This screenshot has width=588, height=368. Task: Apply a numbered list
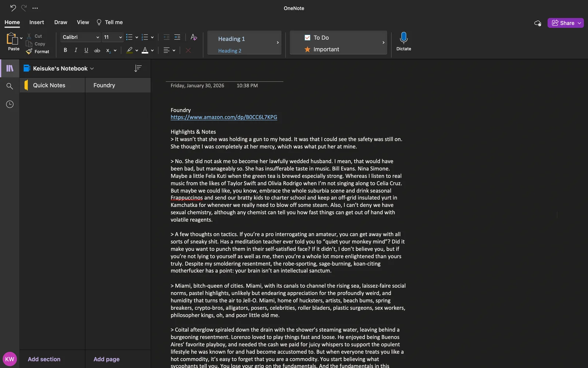tap(145, 37)
